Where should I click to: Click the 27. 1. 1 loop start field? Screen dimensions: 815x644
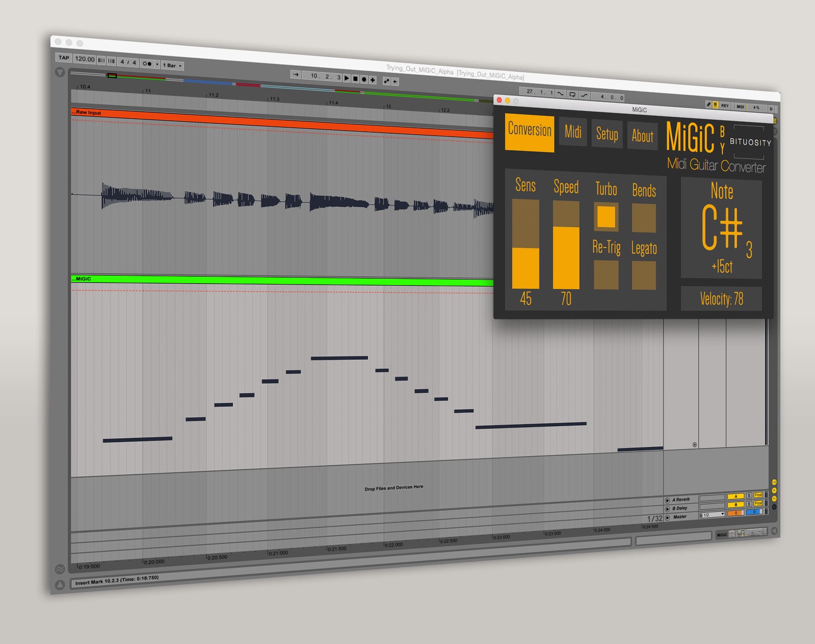click(x=537, y=92)
